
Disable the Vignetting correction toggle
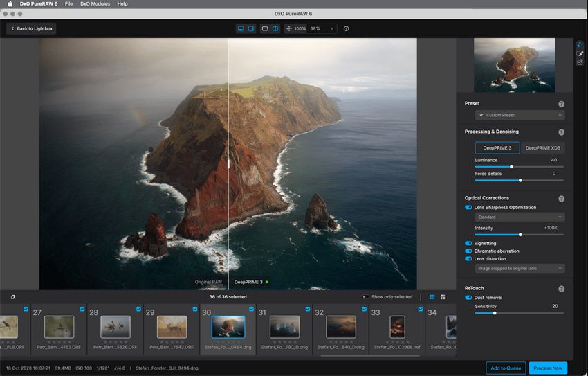(468, 244)
